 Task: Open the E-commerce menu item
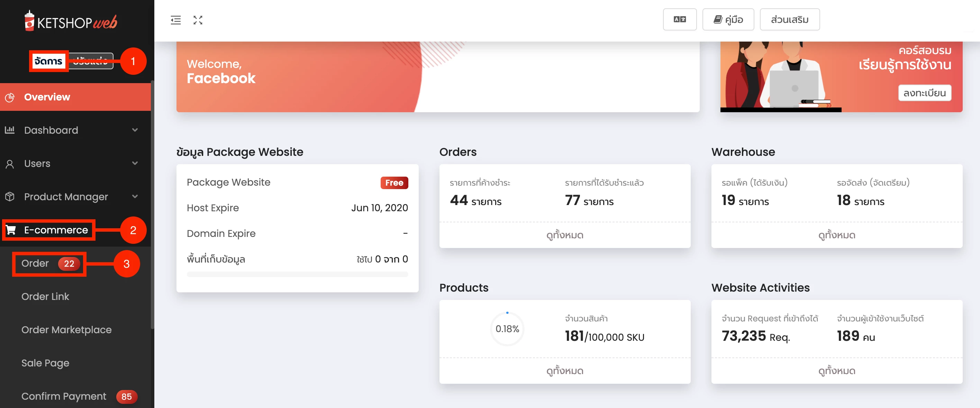coord(75,230)
